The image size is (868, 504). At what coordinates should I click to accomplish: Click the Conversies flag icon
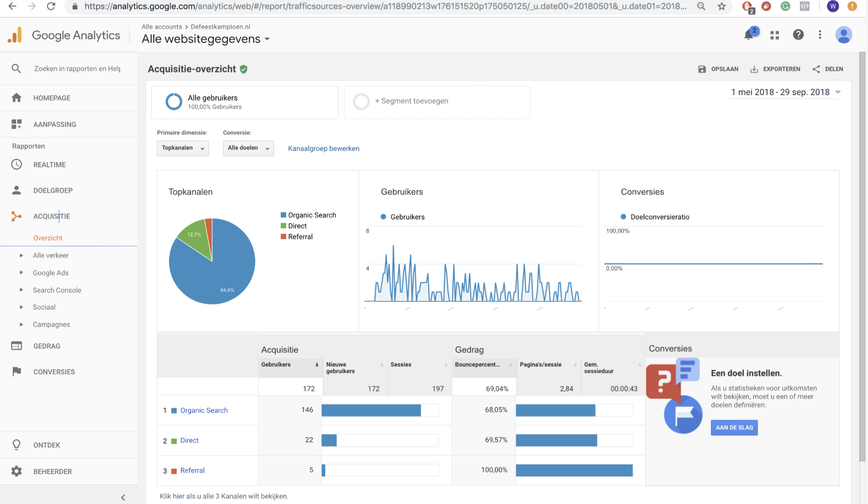point(17,371)
